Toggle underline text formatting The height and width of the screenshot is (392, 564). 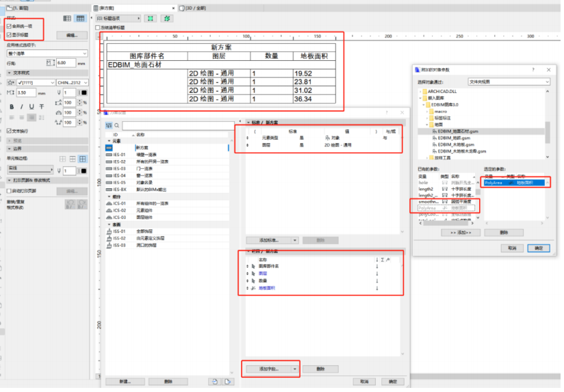(x=31, y=107)
